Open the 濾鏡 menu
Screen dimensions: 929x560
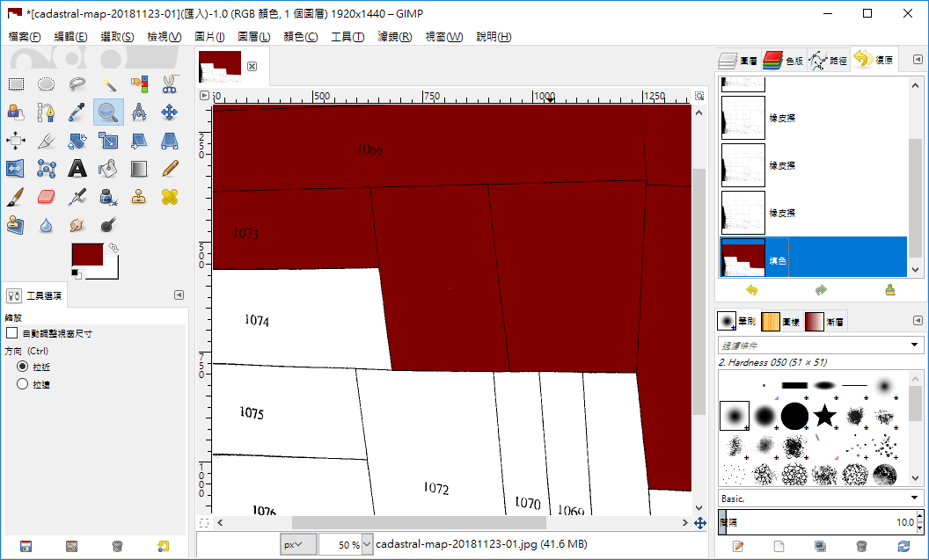click(x=394, y=37)
